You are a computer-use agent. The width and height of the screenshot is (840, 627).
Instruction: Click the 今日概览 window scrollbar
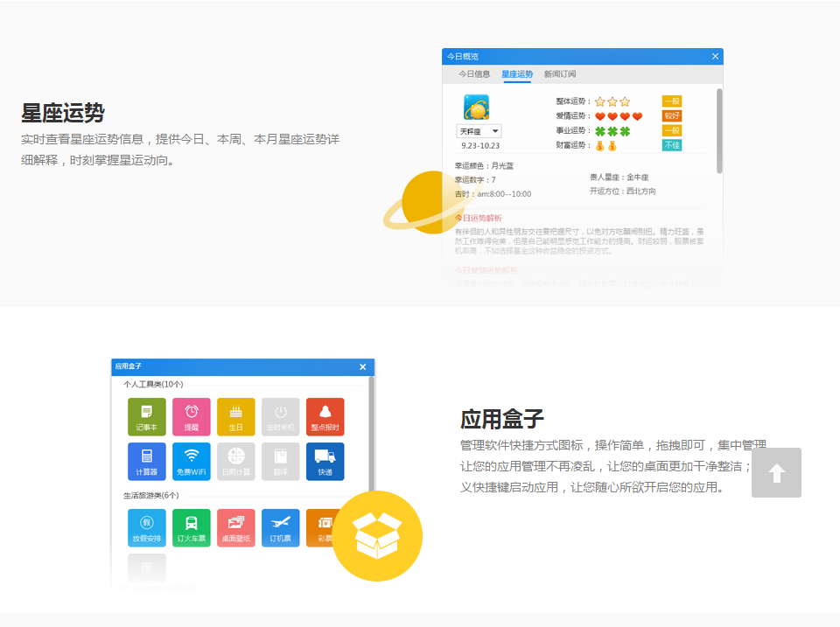pos(719,131)
